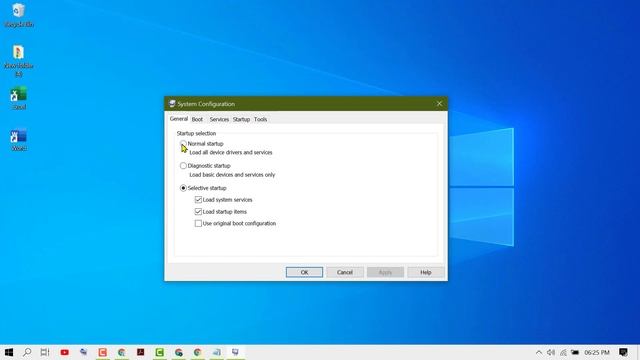Open Task View from the taskbar
Screen dimensions: 640x360
pos(45,352)
